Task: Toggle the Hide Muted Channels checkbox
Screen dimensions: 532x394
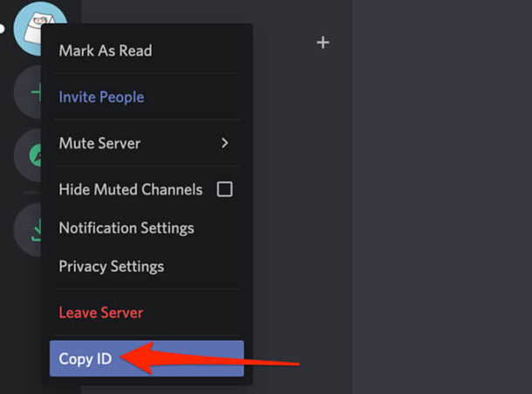Action: 224,189
